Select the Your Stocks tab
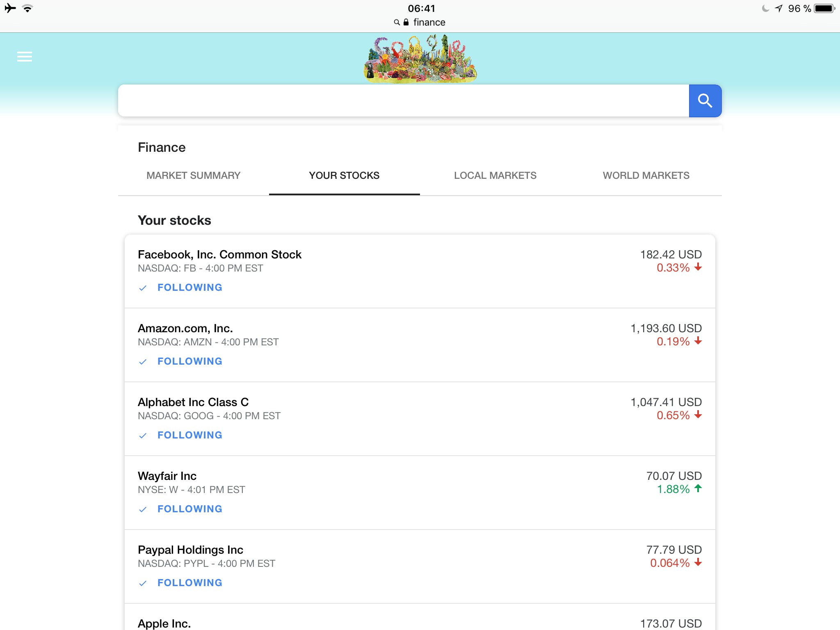This screenshot has width=840, height=630. 345,176
